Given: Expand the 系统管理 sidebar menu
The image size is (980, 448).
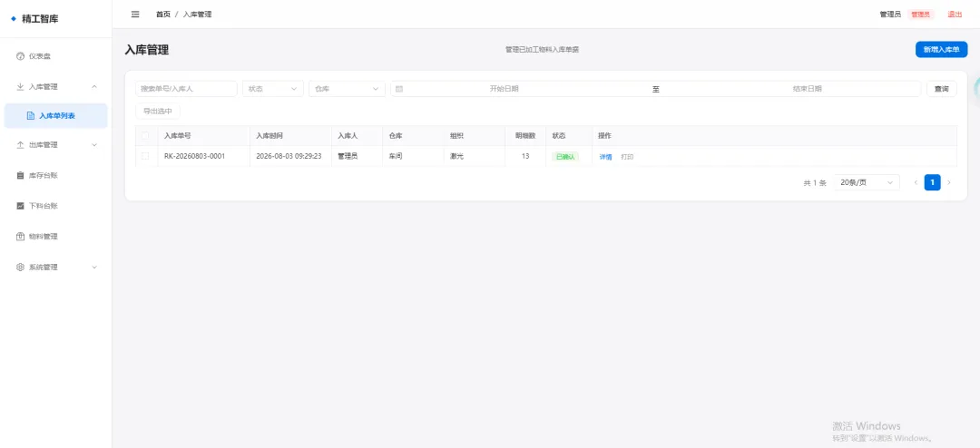Looking at the screenshot, I should pos(56,267).
